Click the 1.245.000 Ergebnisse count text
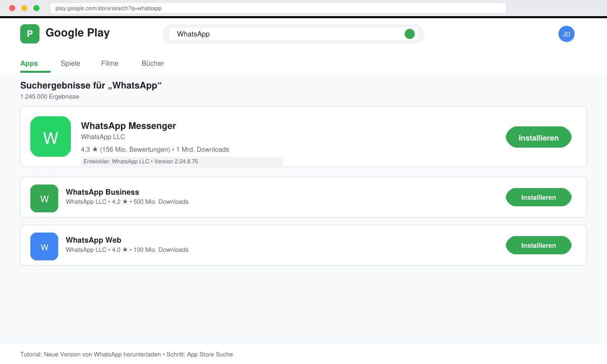The width and height of the screenshot is (607, 364). click(50, 97)
